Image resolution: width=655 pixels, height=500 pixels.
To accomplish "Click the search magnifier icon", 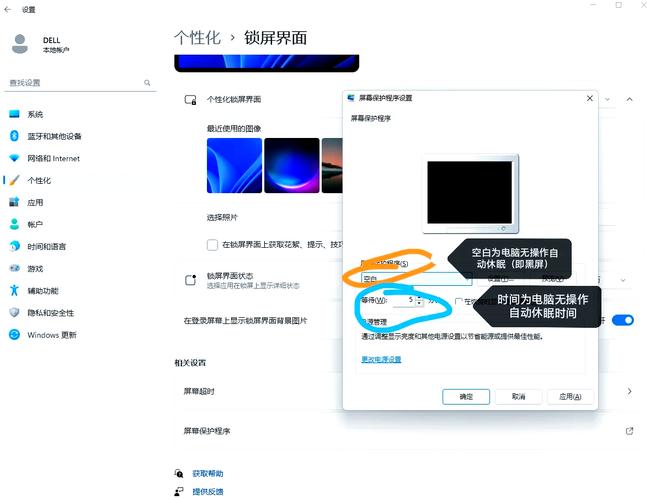I will pos(147,83).
